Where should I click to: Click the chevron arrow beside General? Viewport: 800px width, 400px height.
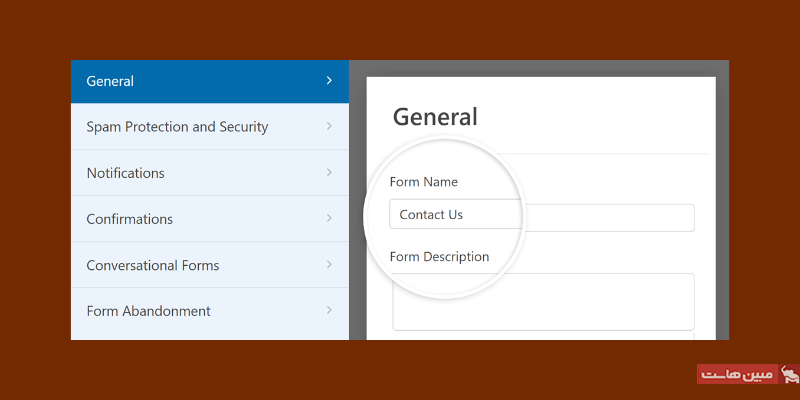tap(329, 81)
